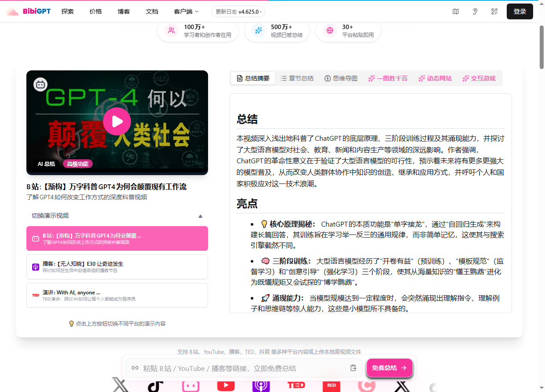545x392 pixels.
Task: Open the 博客 nav link
Action: [124, 11]
